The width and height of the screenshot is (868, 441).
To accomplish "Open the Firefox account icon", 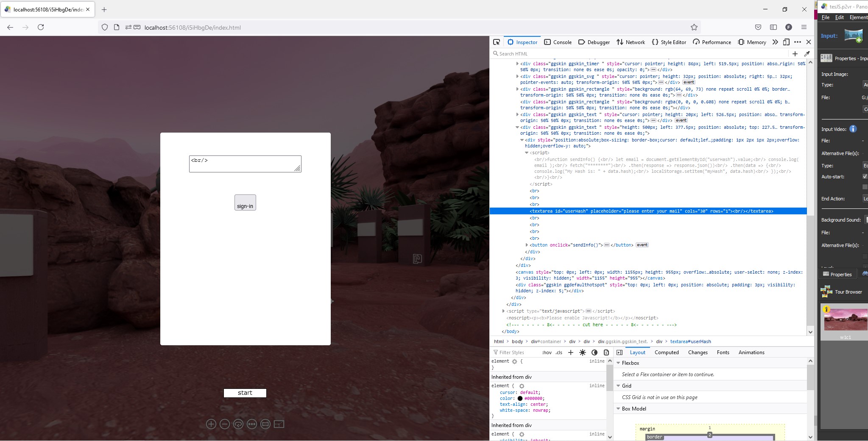I will pyautogui.click(x=789, y=27).
